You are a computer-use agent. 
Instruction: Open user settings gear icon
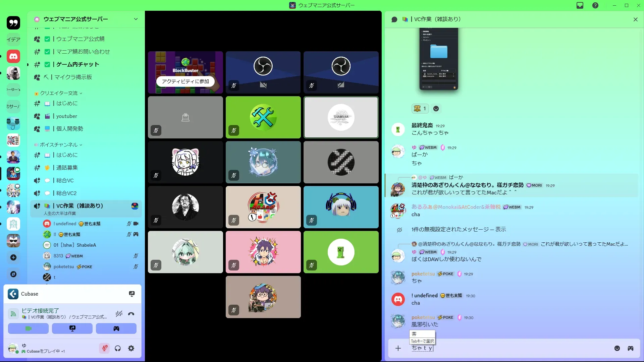(131, 349)
